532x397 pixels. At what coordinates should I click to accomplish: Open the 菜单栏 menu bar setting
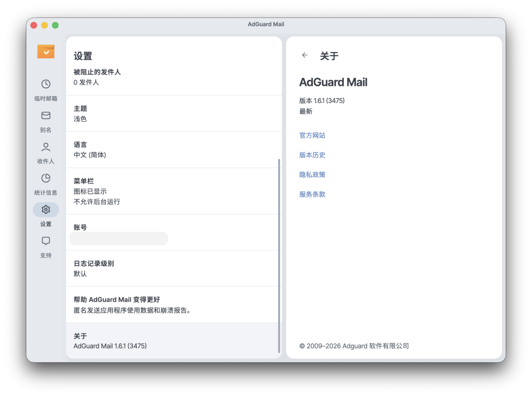pyautogui.click(x=174, y=191)
